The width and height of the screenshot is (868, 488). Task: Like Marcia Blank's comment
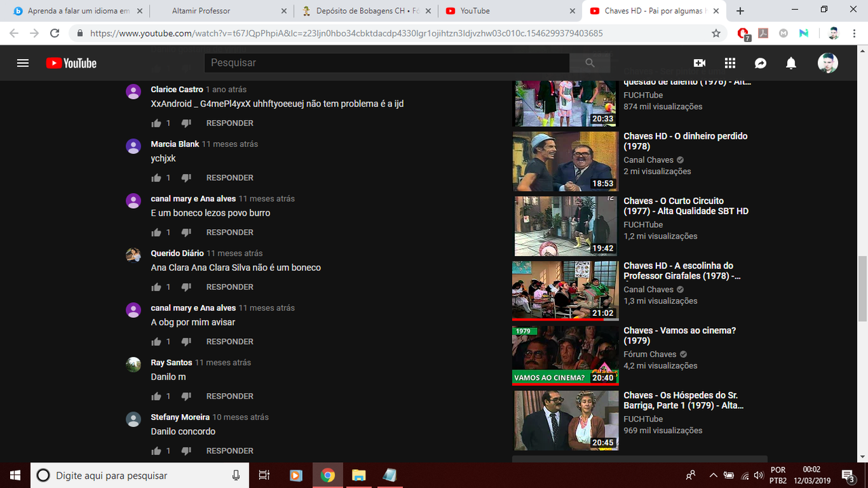157,178
